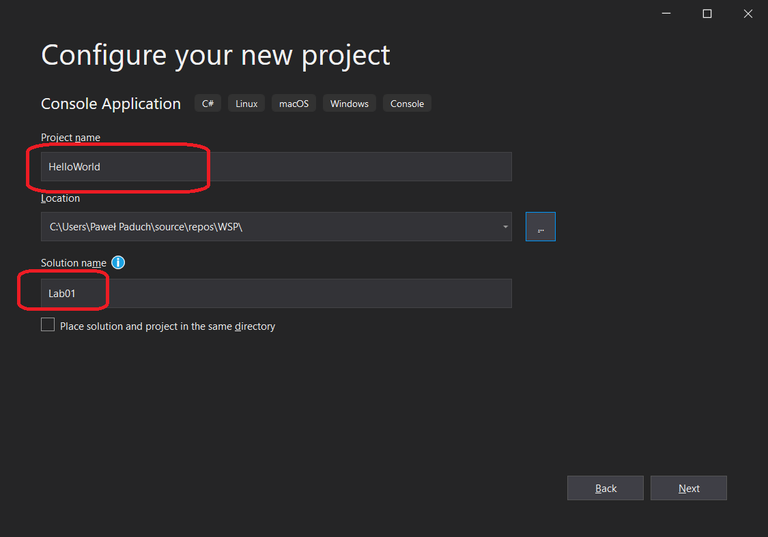Viewport: 768px width, 537px height.
Task: Close the Configure your new project dialog
Action: click(x=748, y=14)
